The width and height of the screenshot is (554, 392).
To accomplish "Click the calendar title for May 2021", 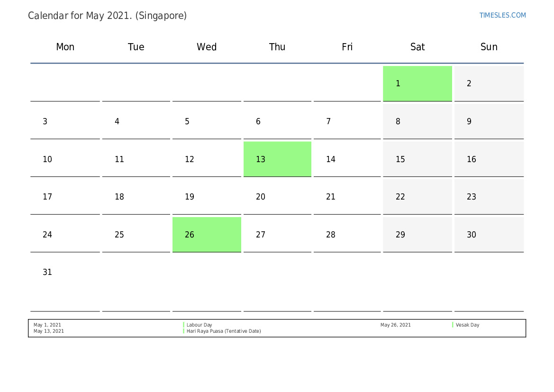I will point(107,16).
